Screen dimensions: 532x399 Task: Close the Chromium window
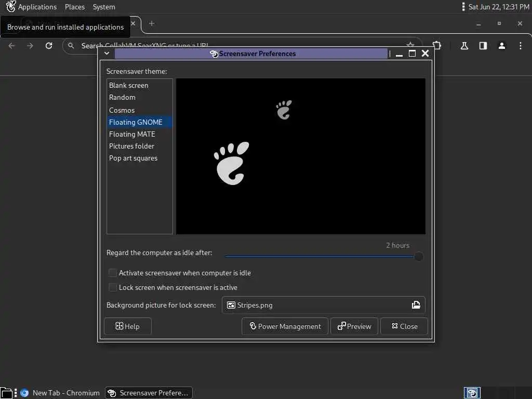point(520,23)
